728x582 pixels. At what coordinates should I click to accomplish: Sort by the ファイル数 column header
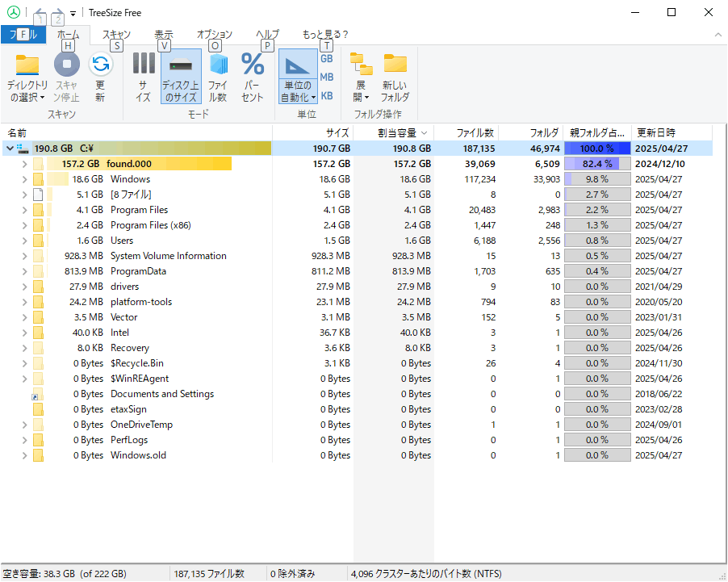(467, 133)
